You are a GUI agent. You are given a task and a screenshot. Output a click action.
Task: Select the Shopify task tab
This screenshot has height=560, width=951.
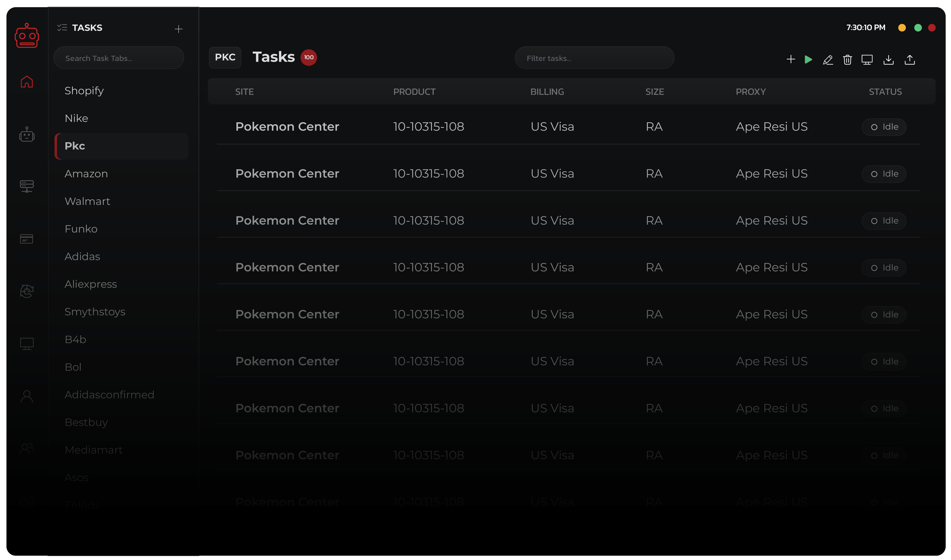(x=84, y=91)
